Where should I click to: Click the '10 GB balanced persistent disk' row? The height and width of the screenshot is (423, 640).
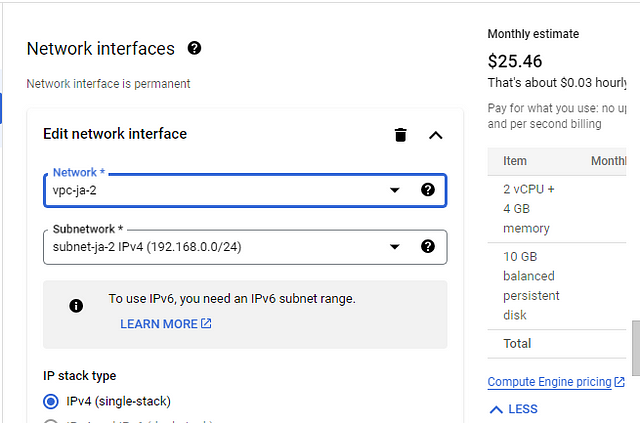(x=557, y=286)
